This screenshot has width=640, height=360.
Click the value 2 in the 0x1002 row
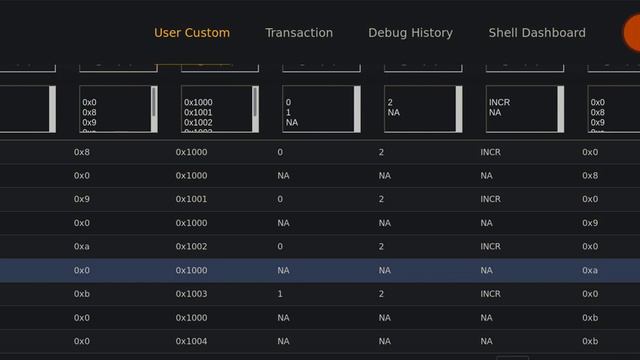[381, 247]
